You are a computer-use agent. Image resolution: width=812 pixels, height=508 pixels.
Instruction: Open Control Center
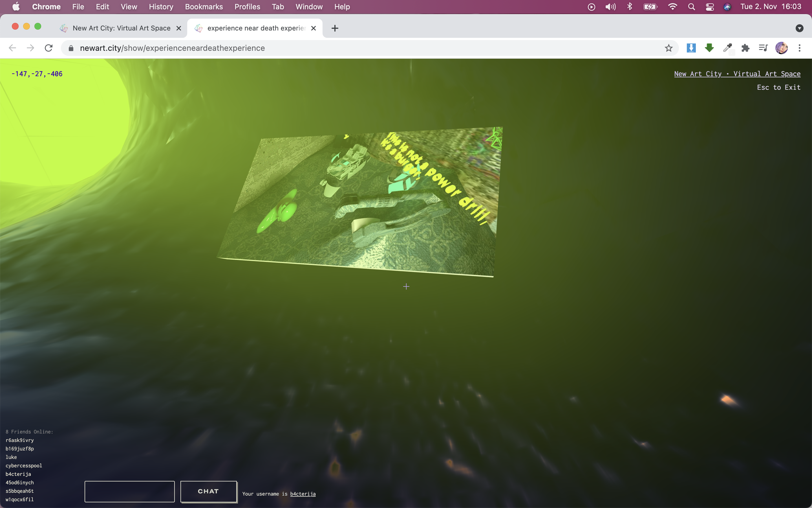(710, 7)
